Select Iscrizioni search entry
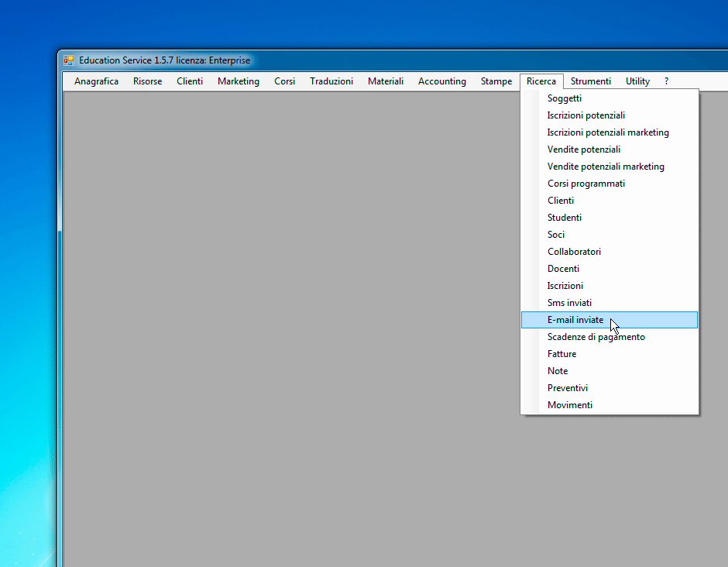This screenshot has height=567, width=728. click(610, 286)
